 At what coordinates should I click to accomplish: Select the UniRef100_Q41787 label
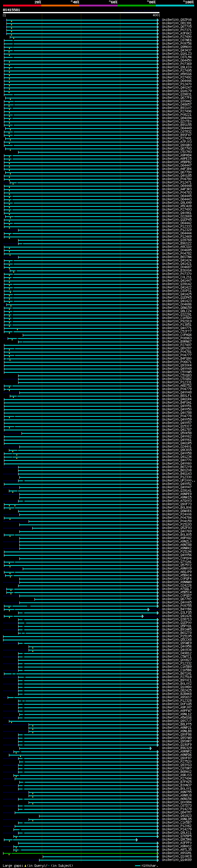177,430
